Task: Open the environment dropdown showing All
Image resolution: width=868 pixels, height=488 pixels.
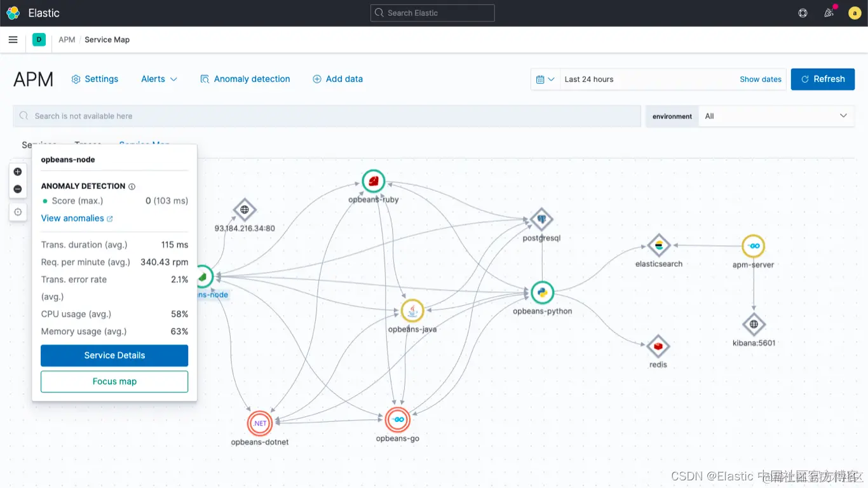Action: point(776,116)
